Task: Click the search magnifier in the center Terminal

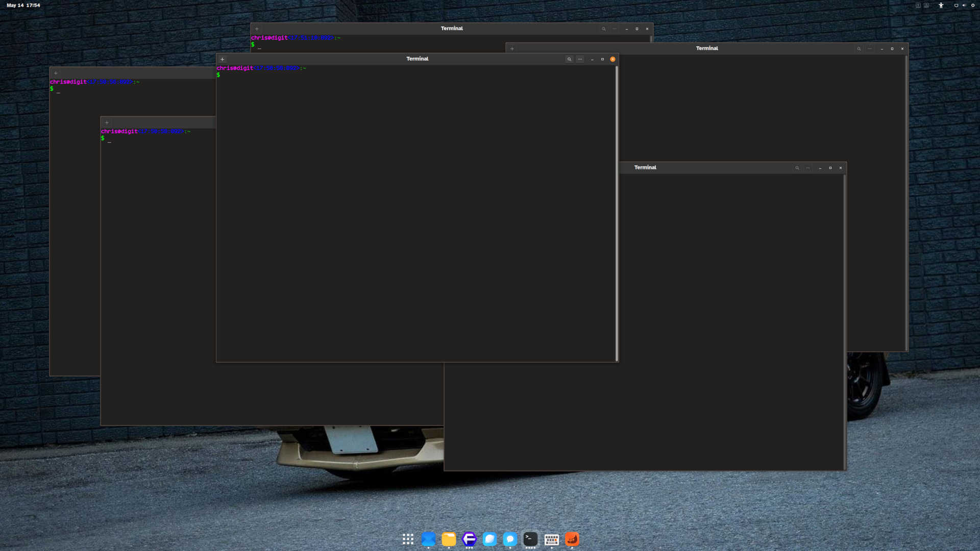Action: pos(569,59)
